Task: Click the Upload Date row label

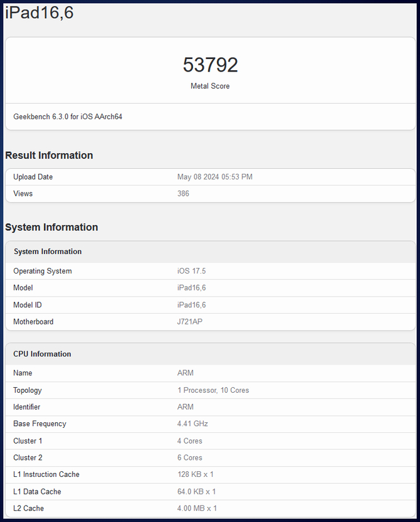Action: coord(33,177)
